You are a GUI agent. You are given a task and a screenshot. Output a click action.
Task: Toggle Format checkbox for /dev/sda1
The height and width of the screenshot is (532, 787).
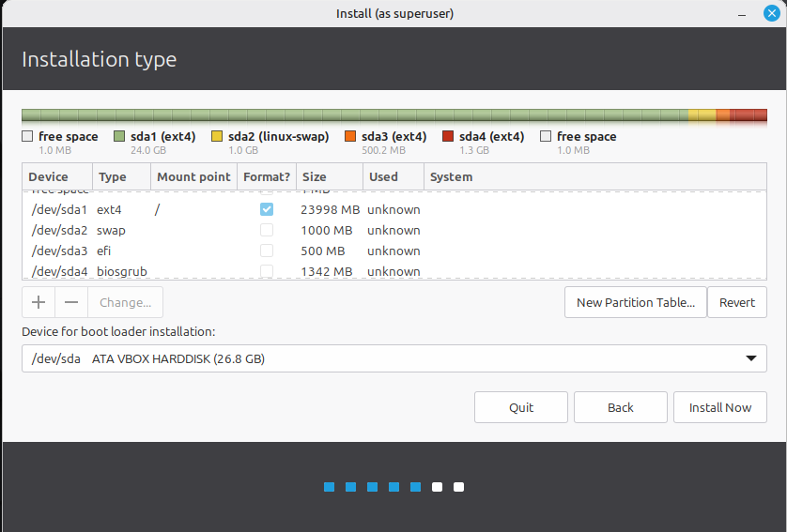[267, 209]
